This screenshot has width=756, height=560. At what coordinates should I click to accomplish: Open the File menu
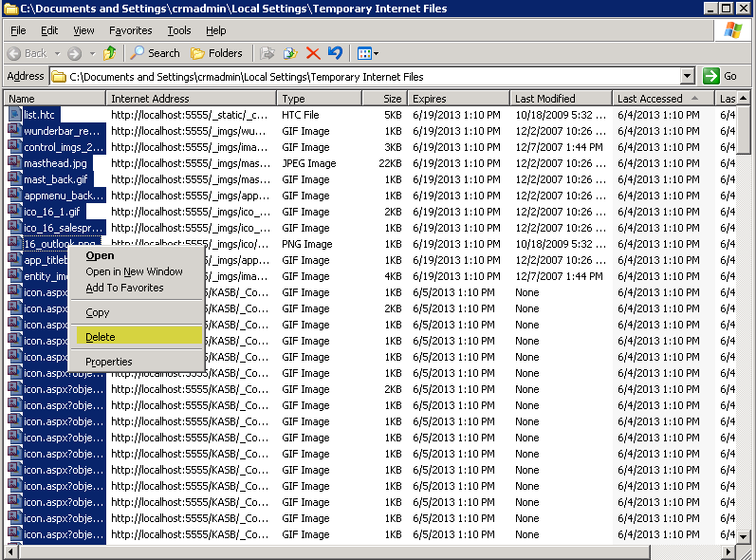18,31
